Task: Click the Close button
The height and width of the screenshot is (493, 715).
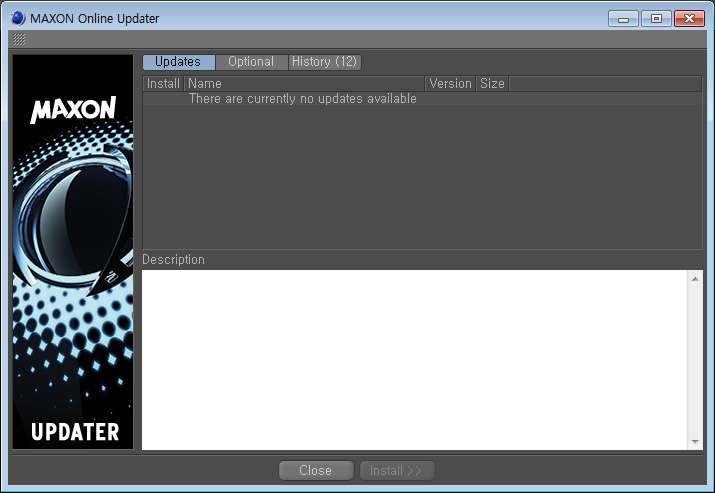Action: (316, 470)
